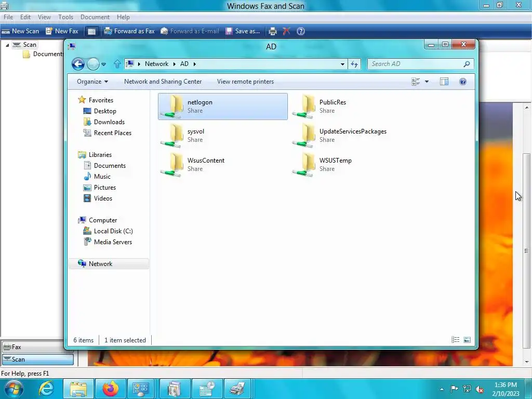532x399 pixels.
Task: Select the WSUSTemp share folder
Action: (354, 165)
